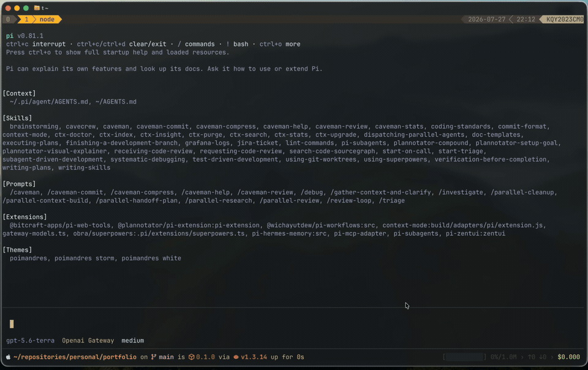Screen dimensions: 588x370
Task: Click the poimandres storm theme name
Action: [85, 259]
